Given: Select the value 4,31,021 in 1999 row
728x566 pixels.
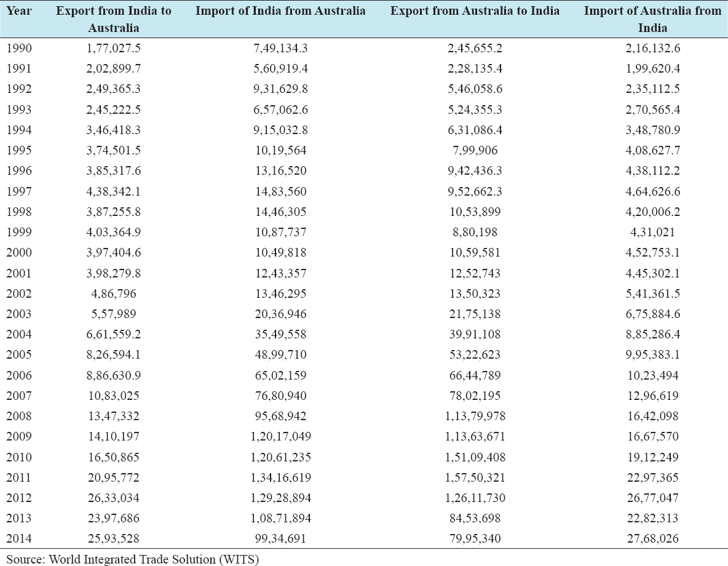Looking at the screenshot, I should point(652,233).
